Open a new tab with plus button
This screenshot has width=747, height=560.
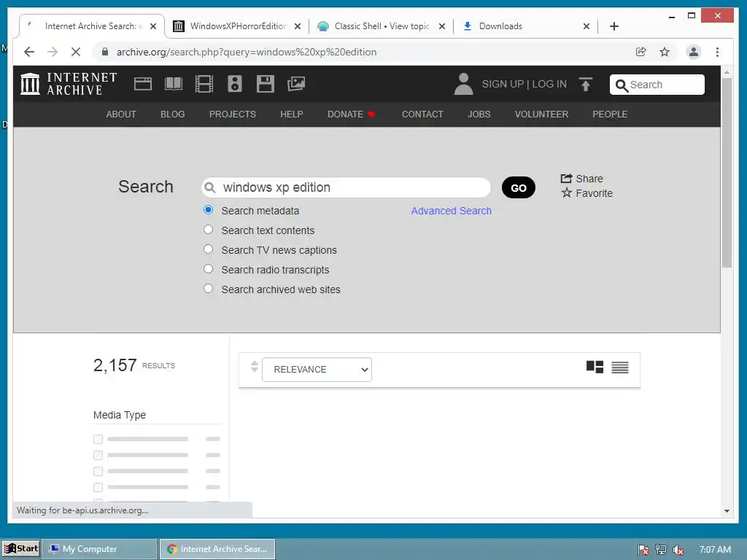pos(614,26)
